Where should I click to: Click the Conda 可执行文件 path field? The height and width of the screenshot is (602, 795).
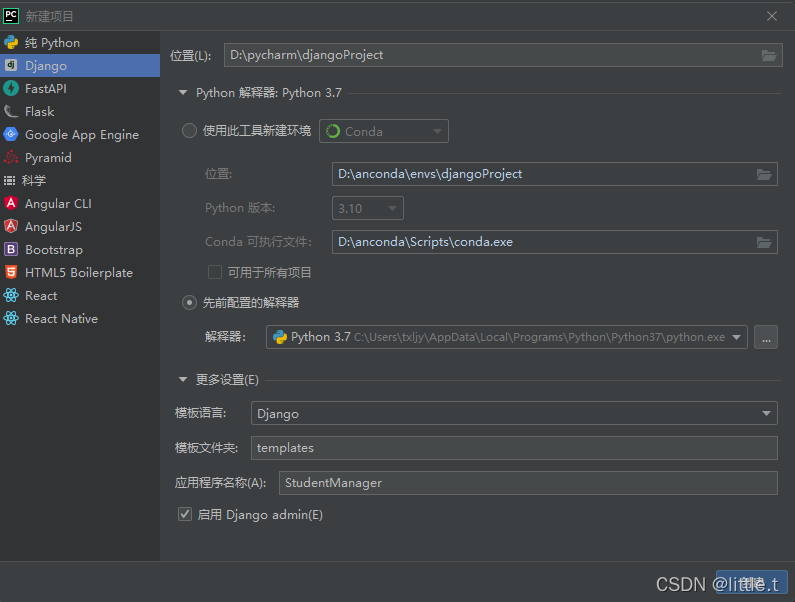(555, 242)
